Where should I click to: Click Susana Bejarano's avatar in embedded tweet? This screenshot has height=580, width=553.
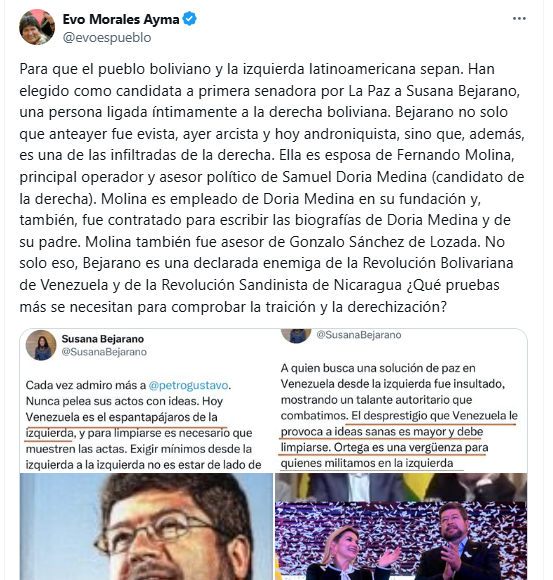click(41, 345)
